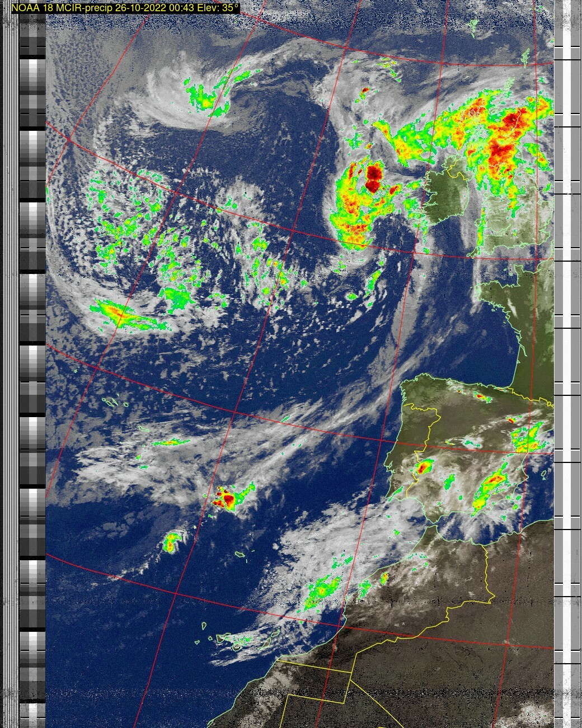This screenshot has height=728, width=582.
Task: Click the right-edge white telemetry strip
Action: coord(567,363)
